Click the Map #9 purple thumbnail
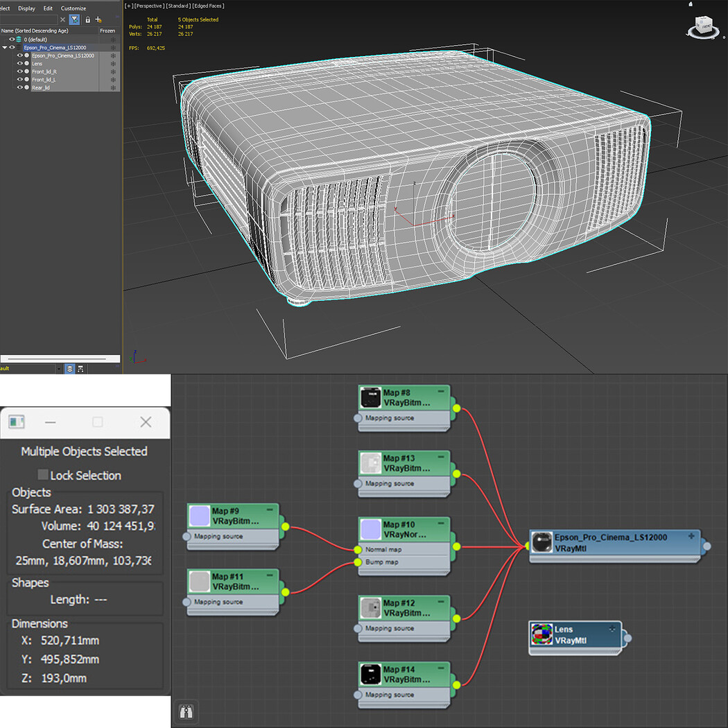The height and width of the screenshot is (728, 728). coord(200,516)
